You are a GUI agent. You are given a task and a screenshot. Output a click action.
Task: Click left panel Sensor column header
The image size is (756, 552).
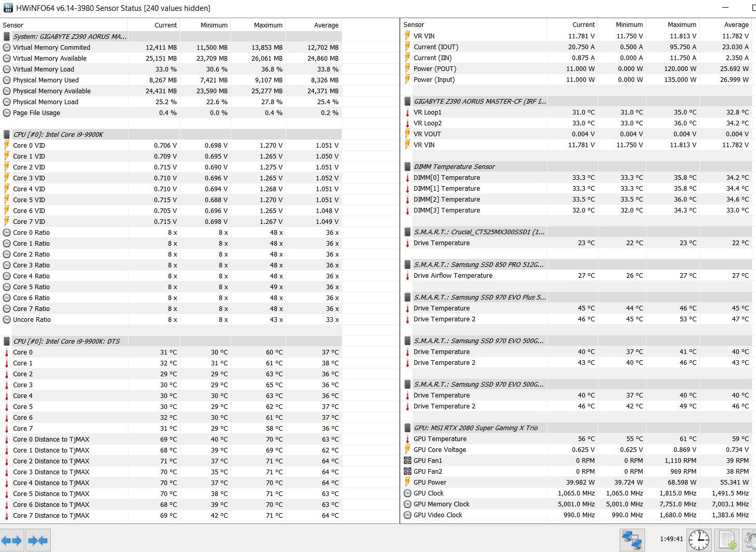coord(64,25)
